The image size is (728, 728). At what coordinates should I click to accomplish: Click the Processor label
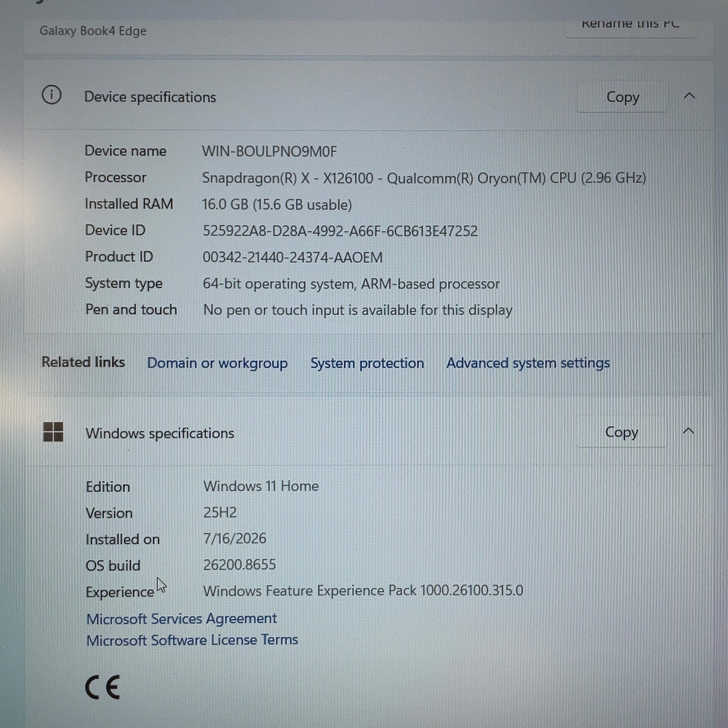(x=116, y=178)
